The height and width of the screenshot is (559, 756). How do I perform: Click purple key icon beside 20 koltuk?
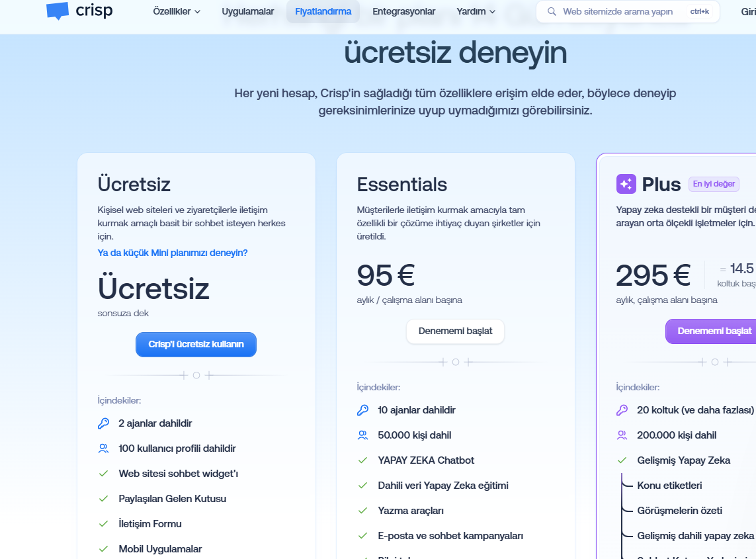(622, 410)
